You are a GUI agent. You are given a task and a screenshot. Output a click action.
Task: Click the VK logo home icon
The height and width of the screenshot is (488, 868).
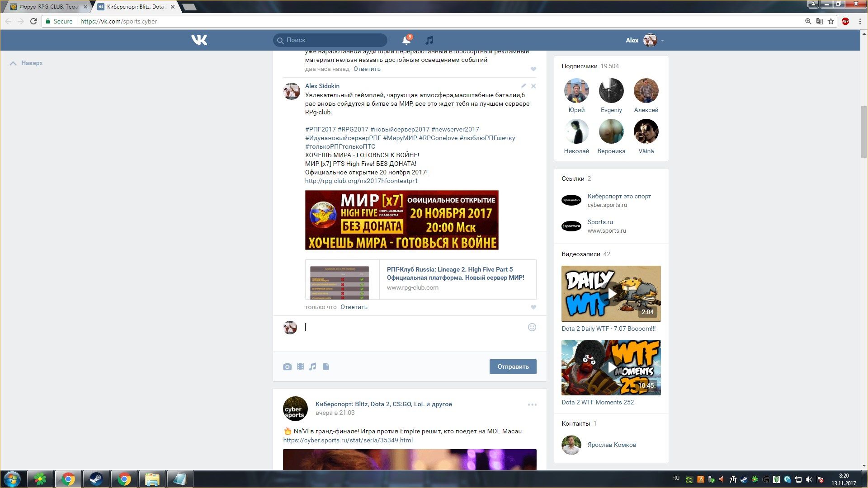(x=199, y=40)
